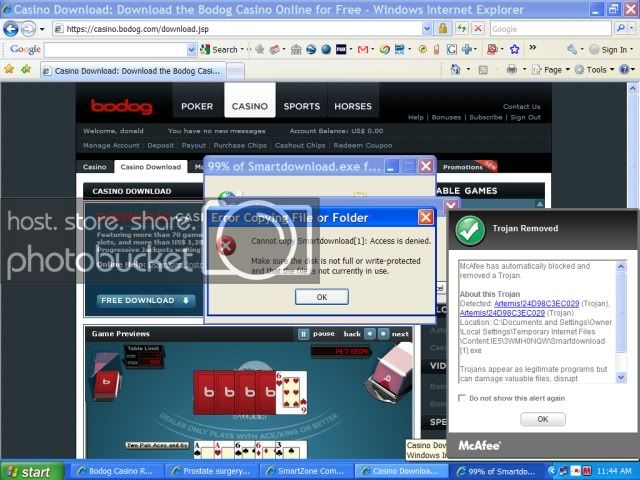Click the Google toolbar Search button

click(x=219, y=50)
